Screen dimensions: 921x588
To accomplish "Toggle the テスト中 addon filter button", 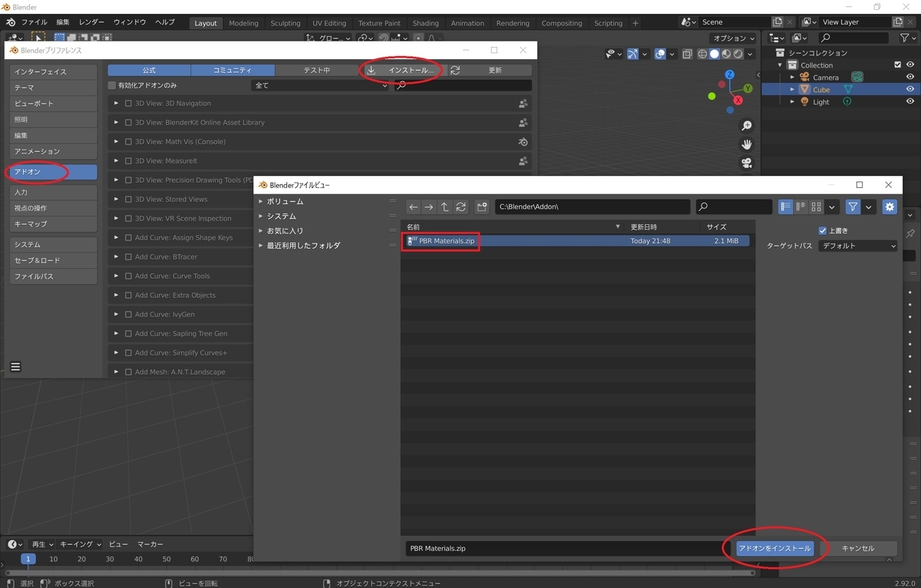I will [316, 70].
